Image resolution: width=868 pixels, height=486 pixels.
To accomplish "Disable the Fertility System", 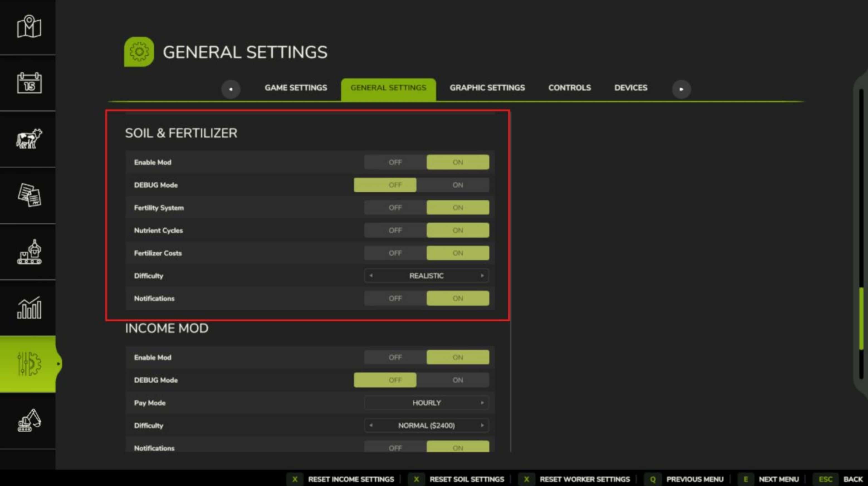I will pos(395,207).
